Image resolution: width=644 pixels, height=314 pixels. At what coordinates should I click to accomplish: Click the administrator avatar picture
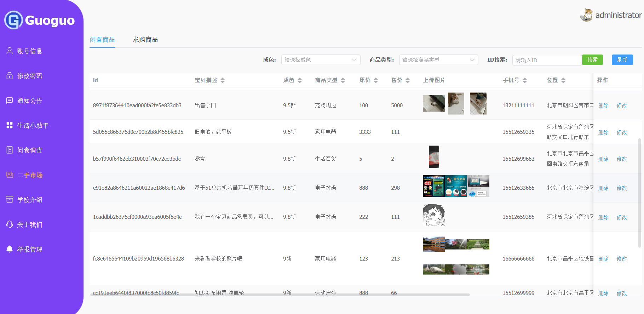tap(586, 15)
